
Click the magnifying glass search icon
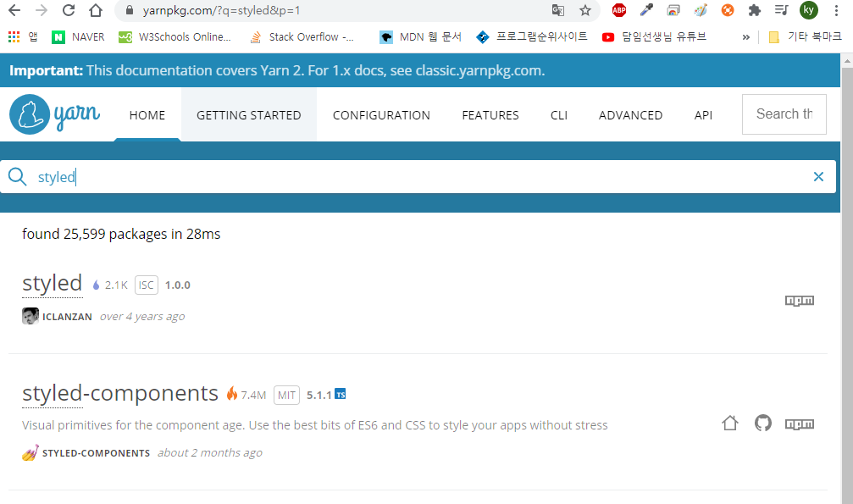18,177
